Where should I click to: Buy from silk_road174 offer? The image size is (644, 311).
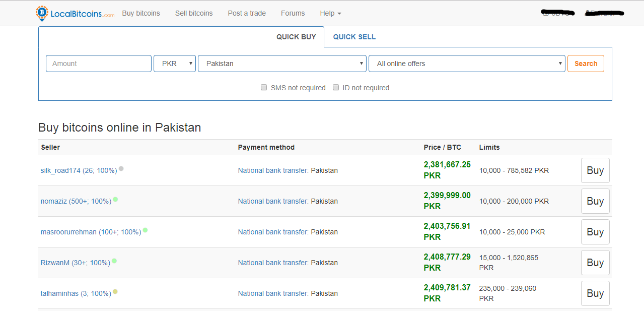pos(595,170)
